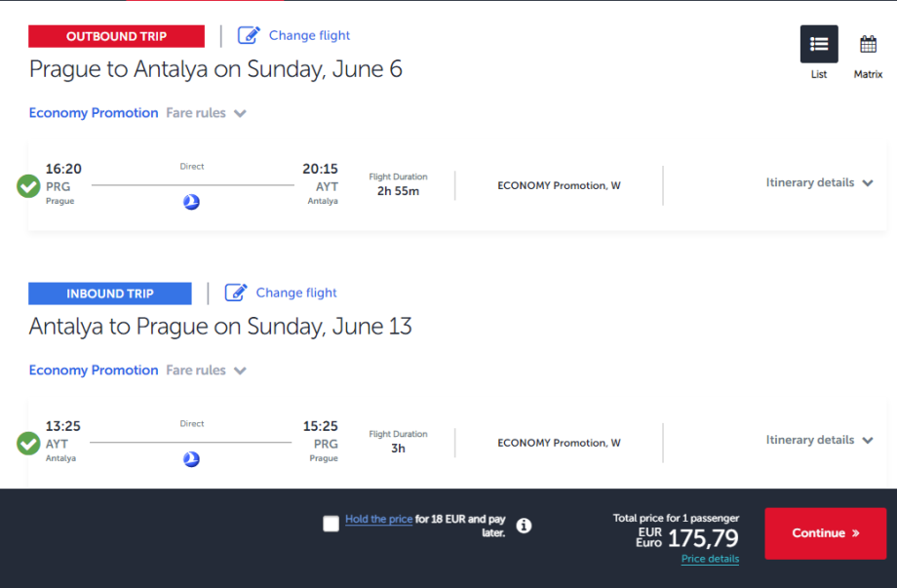The height and width of the screenshot is (588, 897).
Task: Expand Itinerary details for inbound flight
Action: (819, 440)
